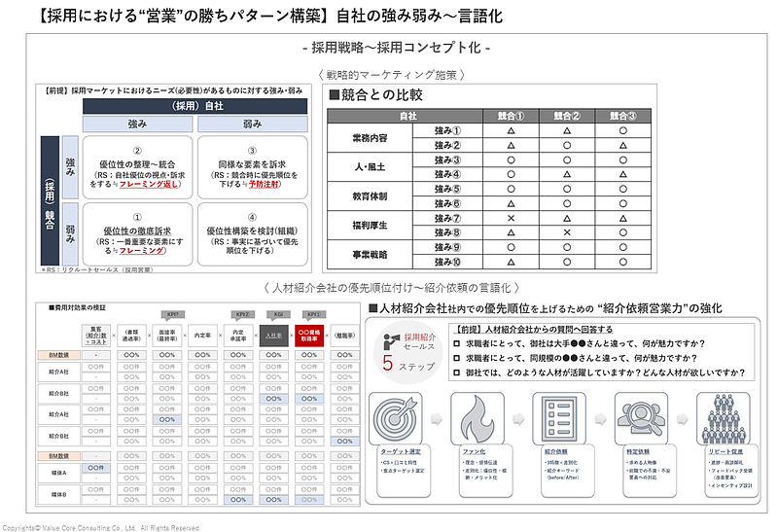Click quadrant ④ 優位性構築を検討(組織) box
Image resolution: width=778 pixels, height=532 pixels.
(x=253, y=234)
